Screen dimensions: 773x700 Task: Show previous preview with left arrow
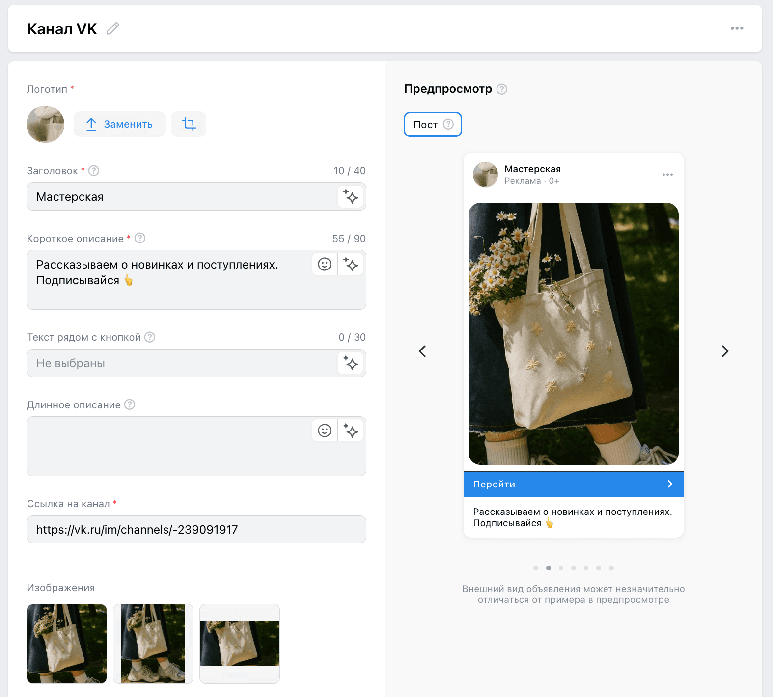click(x=422, y=351)
